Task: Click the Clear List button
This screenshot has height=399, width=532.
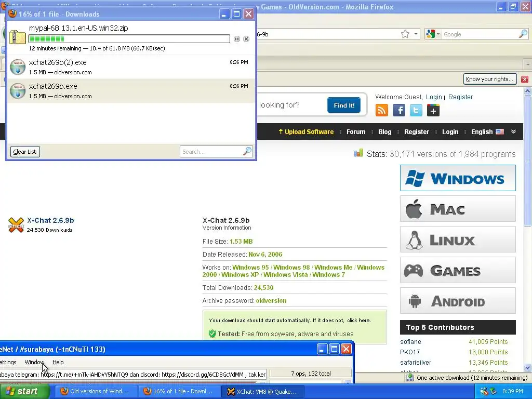Action: [25, 152]
